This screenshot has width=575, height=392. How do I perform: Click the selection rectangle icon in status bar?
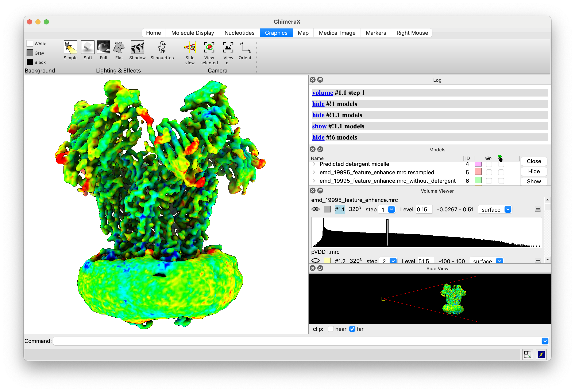(528, 355)
